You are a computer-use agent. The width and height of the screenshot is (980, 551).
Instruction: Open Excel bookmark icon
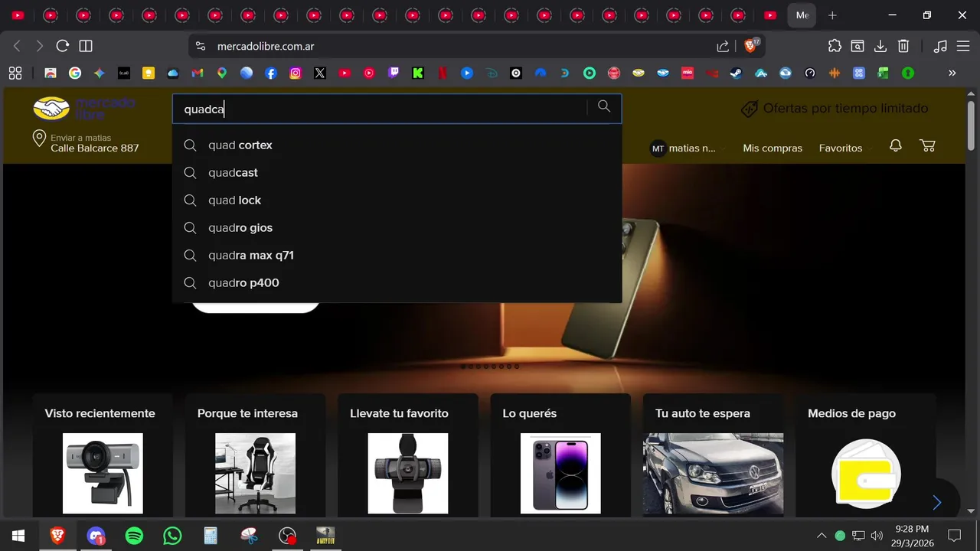click(884, 73)
